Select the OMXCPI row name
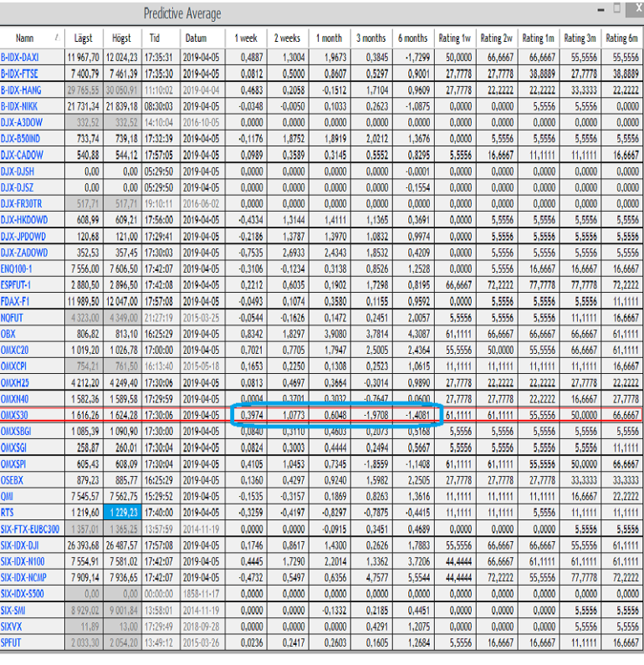644x665 pixels. [x=13, y=366]
